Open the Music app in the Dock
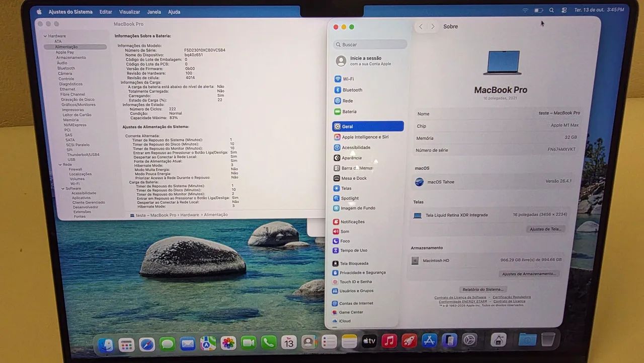 pos(389,341)
